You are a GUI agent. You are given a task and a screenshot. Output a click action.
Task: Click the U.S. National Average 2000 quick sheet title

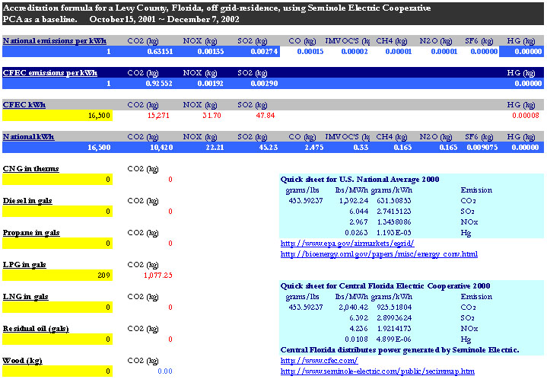click(x=360, y=180)
